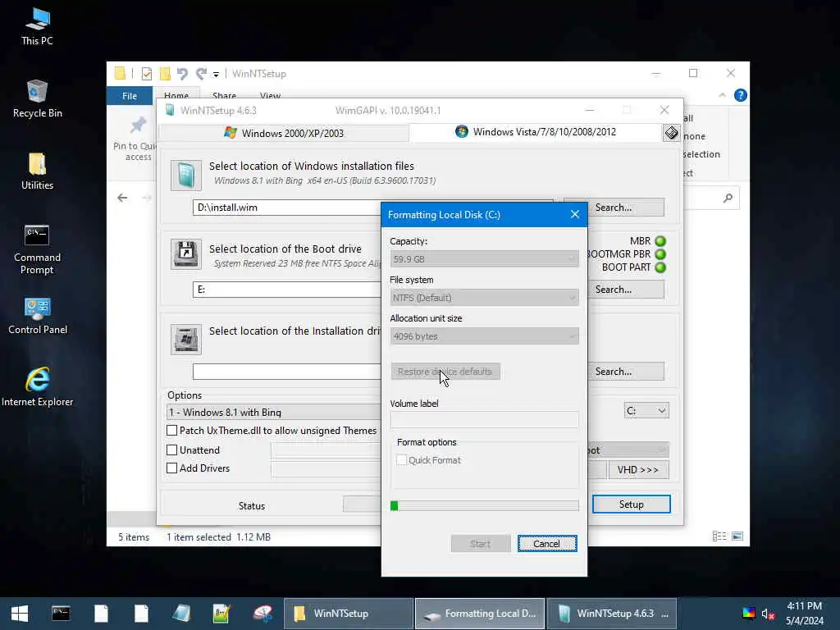Viewport: 840px width, 630px height.
Task: Open the Recycle Bin desktop icon
Action: tap(38, 99)
